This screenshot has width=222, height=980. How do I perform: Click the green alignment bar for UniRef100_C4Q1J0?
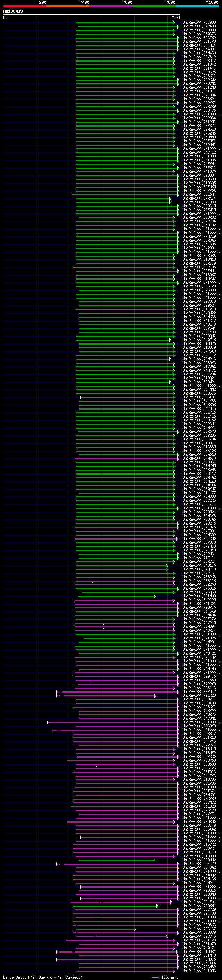121,565
